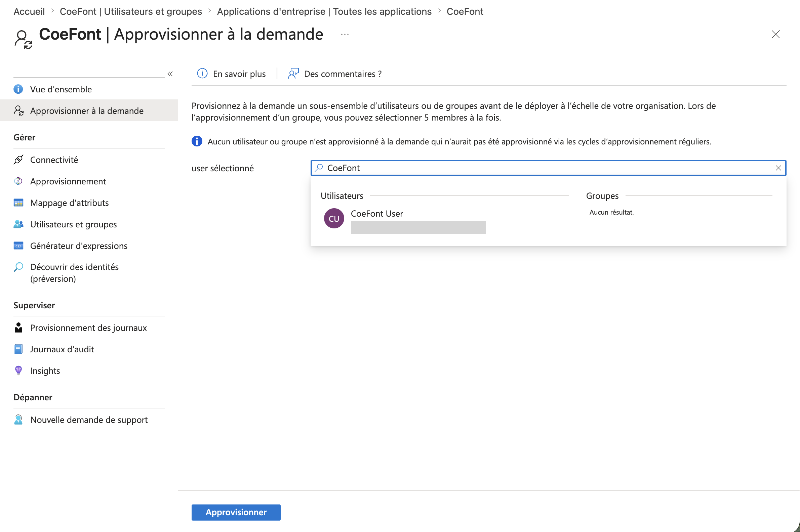
Task: Open Nouvelle demande de support
Action: (x=89, y=420)
